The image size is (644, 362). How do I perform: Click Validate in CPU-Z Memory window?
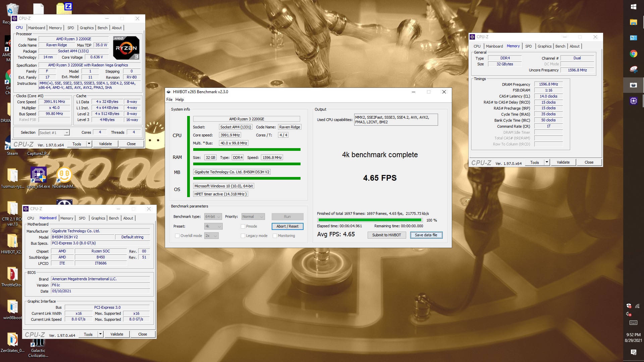point(563,162)
